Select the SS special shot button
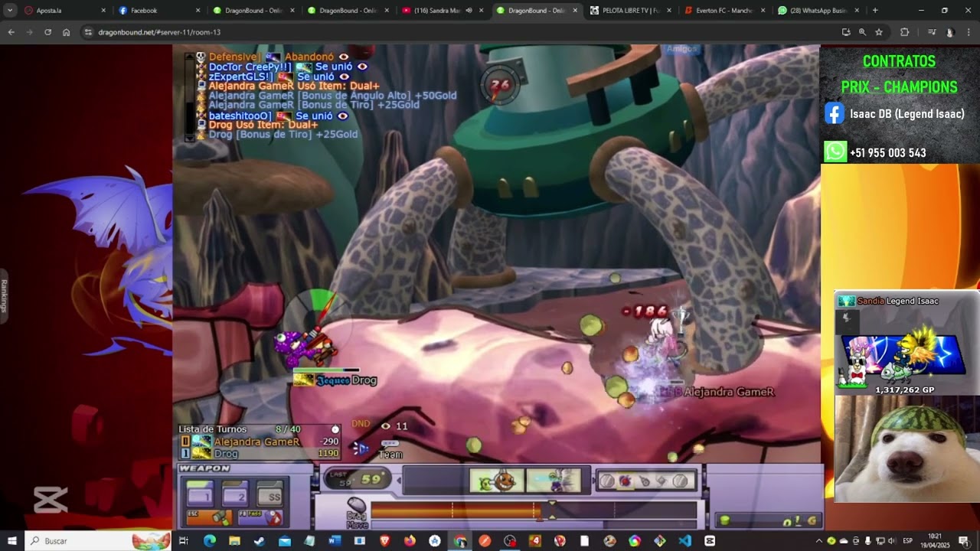 [270, 494]
